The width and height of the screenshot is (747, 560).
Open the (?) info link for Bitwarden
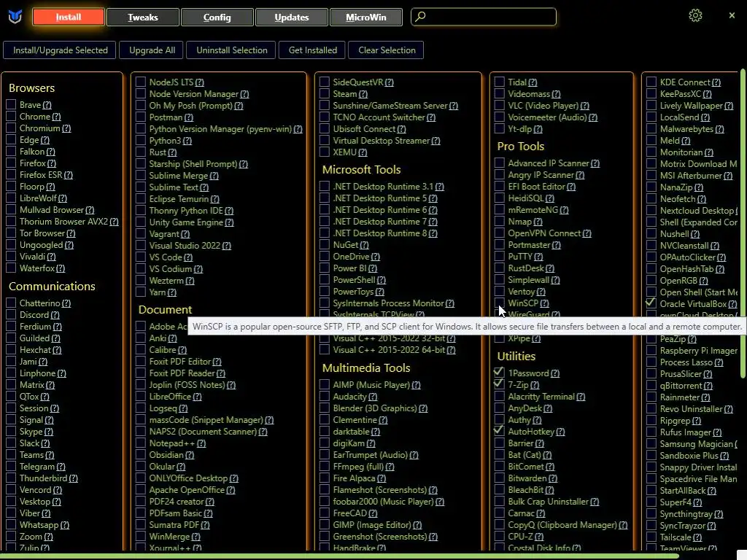pos(553,478)
